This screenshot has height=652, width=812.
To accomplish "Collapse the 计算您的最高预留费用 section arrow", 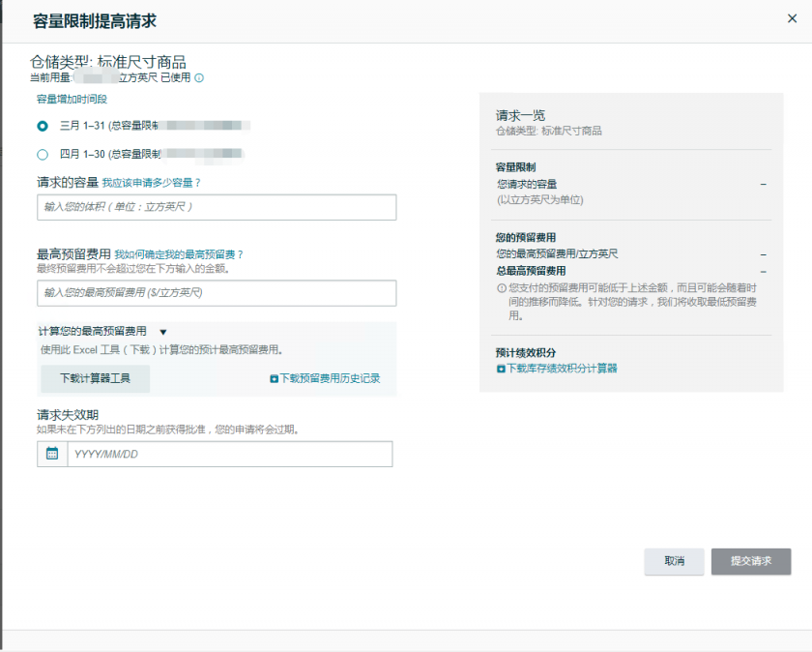I will 163,332.
